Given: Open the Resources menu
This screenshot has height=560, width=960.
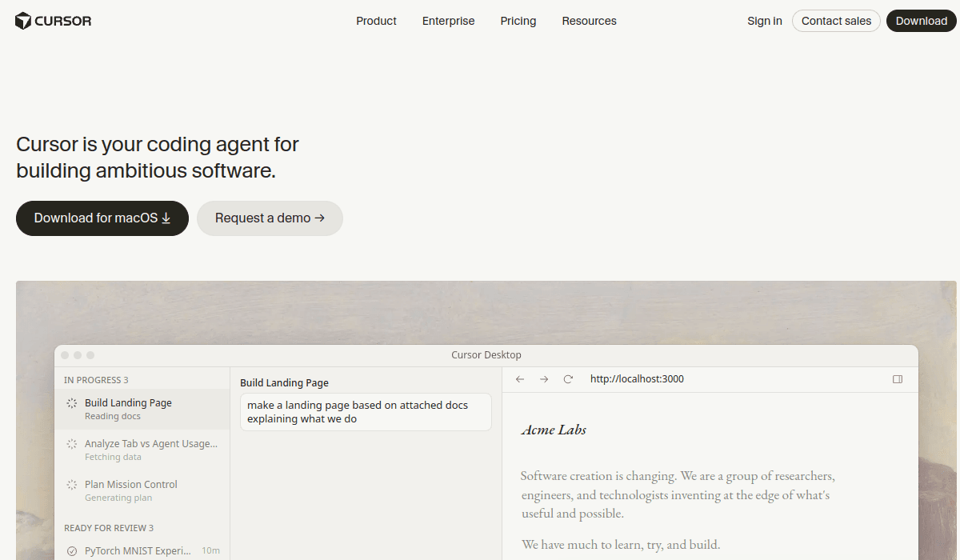Looking at the screenshot, I should (x=589, y=21).
